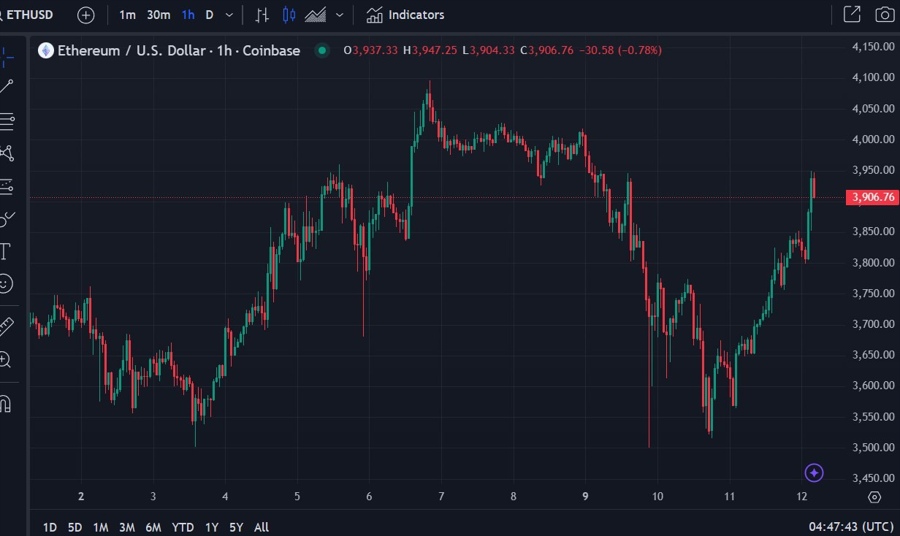
Task: Toggle magnet mode on the sidebar
Action: [x=6, y=404]
